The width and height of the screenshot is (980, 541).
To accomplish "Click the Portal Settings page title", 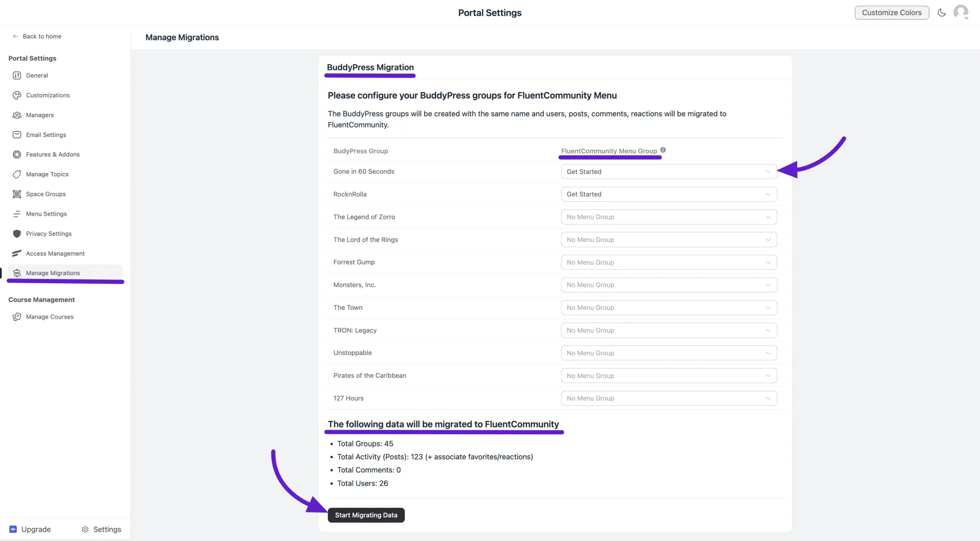I will (490, 13).
